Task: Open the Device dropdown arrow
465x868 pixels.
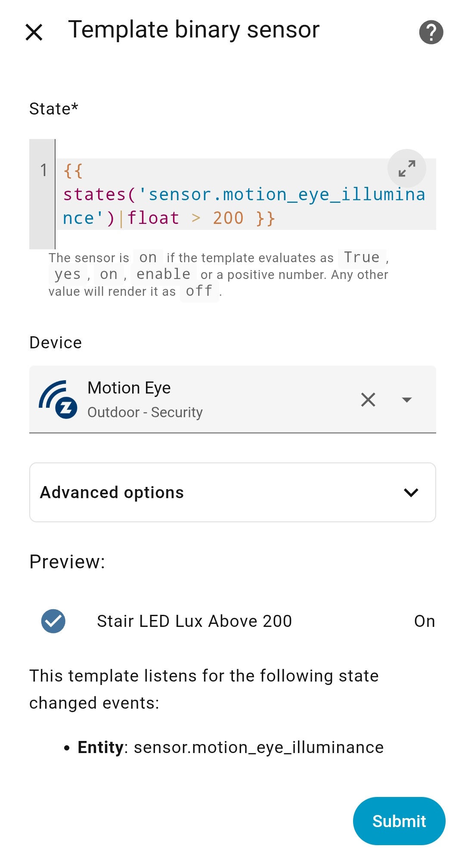Action: click(x=406, y=400)
